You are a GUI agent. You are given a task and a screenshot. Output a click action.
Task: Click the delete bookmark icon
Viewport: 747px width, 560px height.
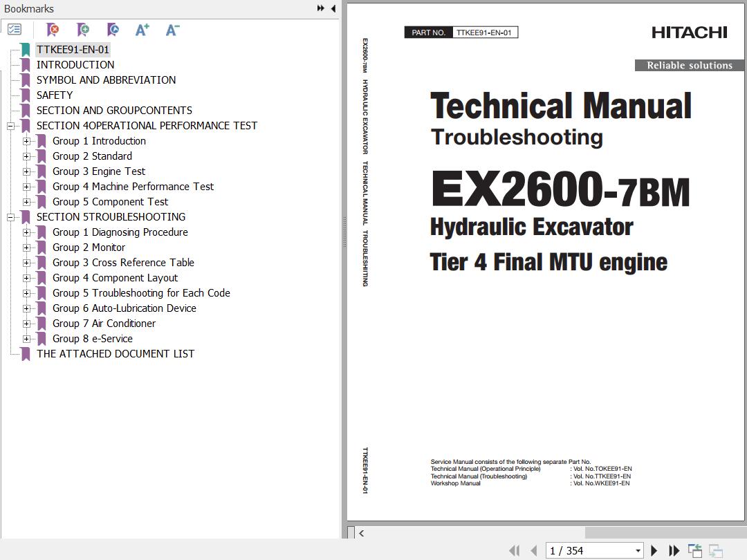click(53, 30)
